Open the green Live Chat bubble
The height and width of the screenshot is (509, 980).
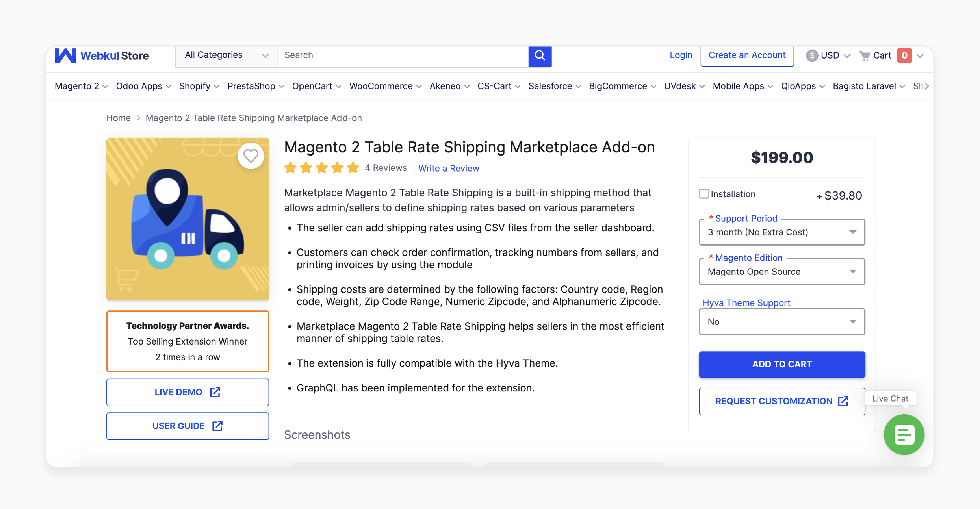[904, 434]
